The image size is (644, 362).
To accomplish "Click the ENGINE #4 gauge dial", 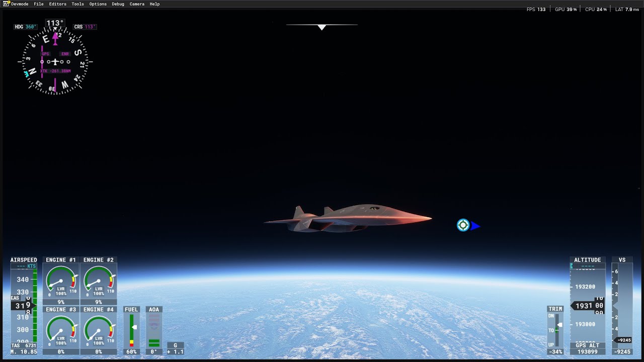I will click(99, 331).
